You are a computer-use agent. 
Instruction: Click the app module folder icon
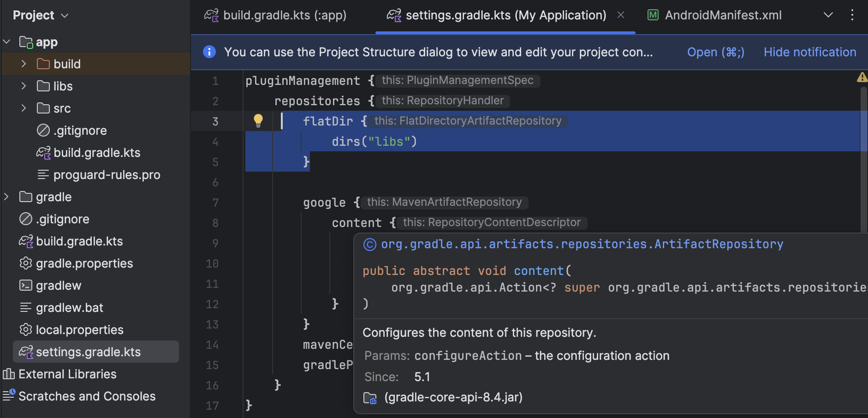click(x=26, y=42)
